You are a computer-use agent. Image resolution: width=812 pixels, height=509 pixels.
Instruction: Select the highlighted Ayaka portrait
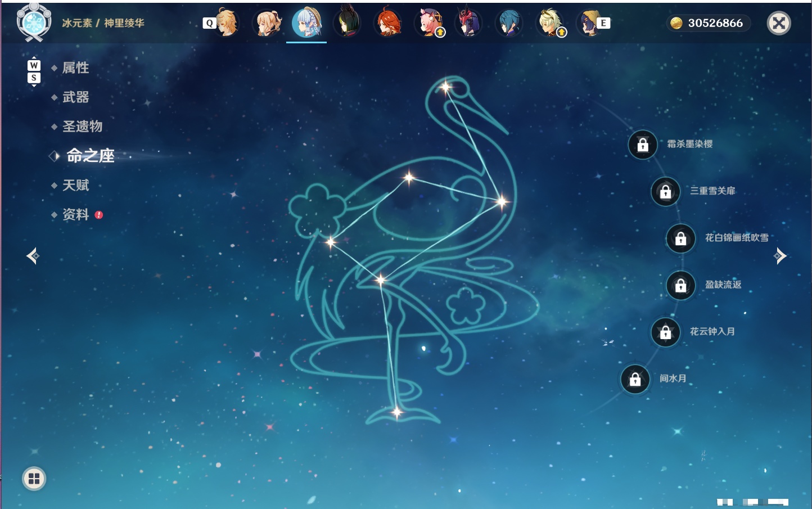pos(306,22)
